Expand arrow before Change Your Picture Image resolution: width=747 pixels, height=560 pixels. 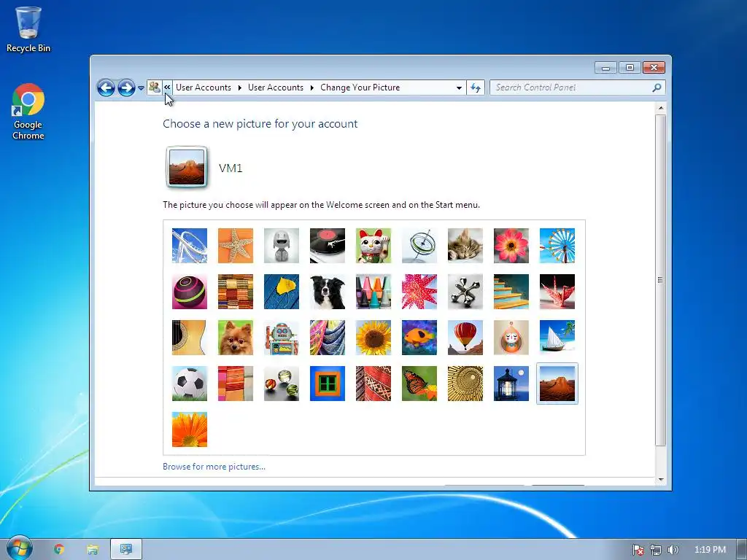(312, 87)
